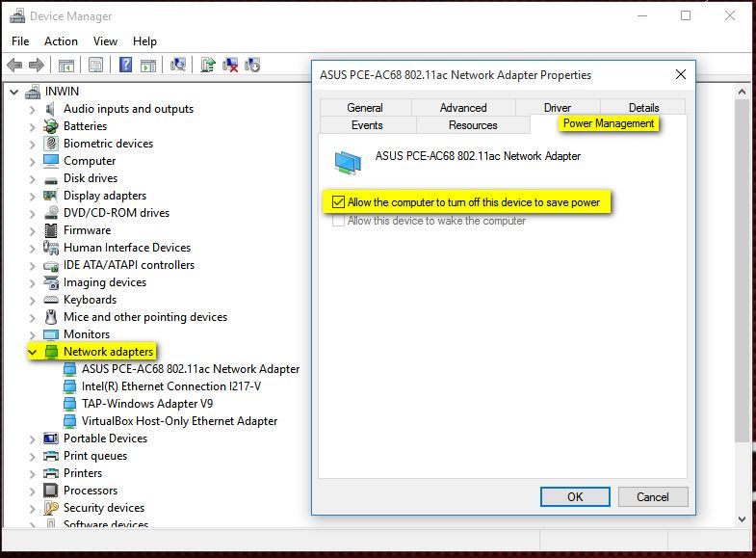Click the Audio inputs and outputs speaker icon

[x=51, y=109]
